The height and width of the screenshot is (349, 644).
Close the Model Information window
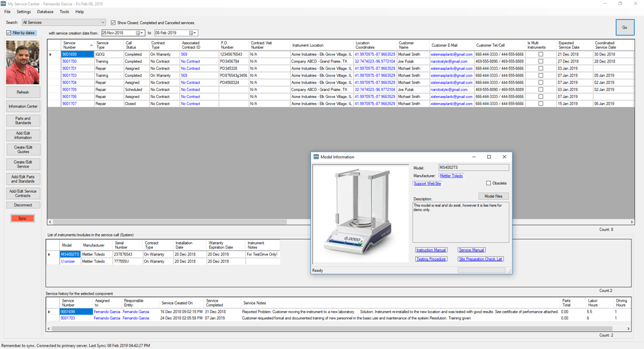tap(504, 157)
